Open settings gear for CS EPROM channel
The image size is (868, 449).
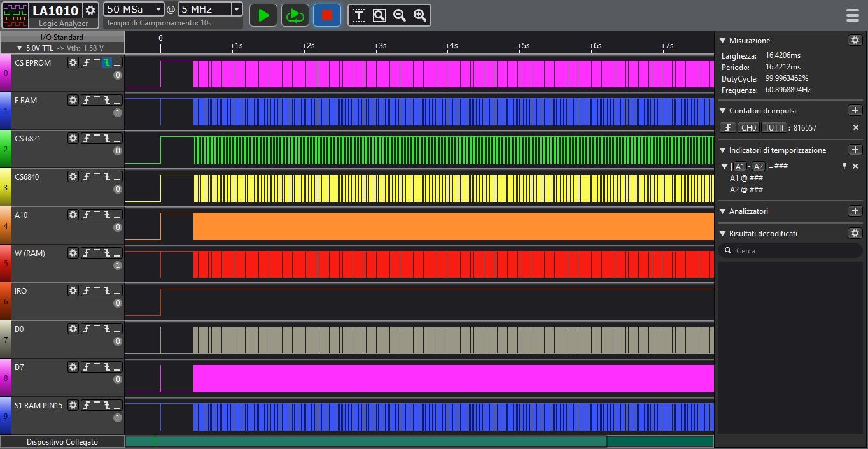pyautogui.click(x=73, y=62)
